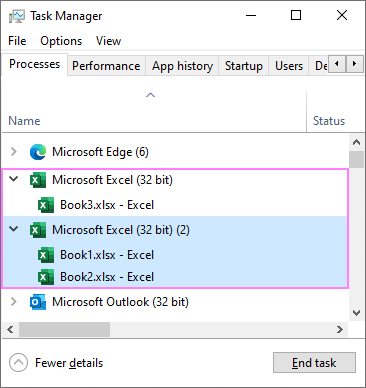
Task: Click the Excel icon beside Book1.xlsx
Action: coord(46,255)
